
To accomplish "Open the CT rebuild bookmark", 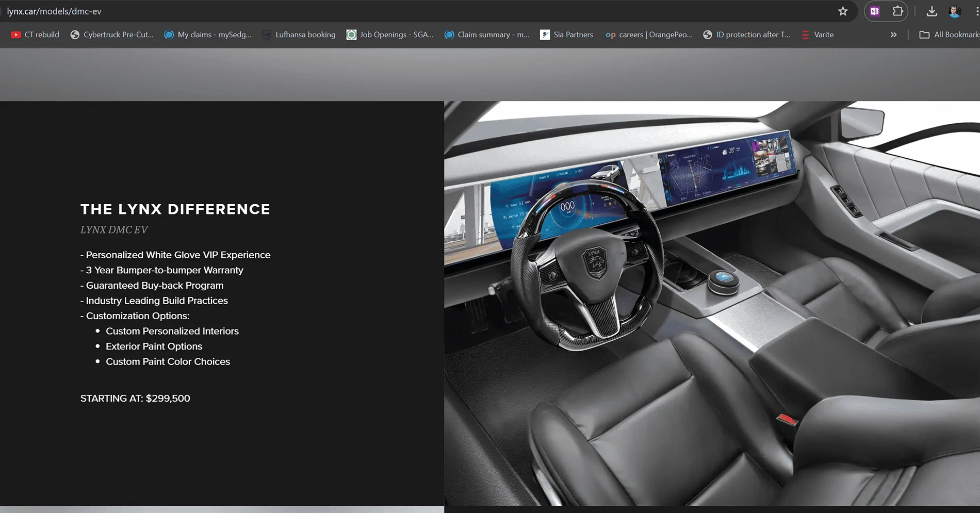I will tap(35, 35).
